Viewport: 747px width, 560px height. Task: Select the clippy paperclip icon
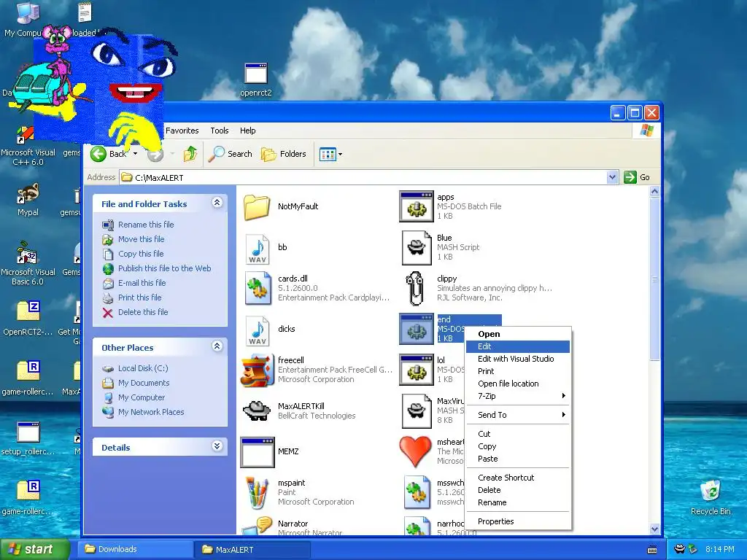click(x=415, y=288)
